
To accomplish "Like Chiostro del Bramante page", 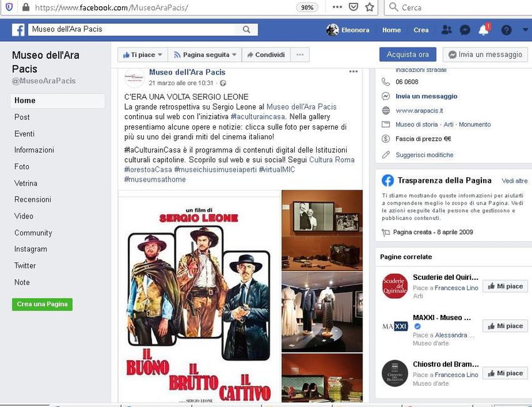I will [x=505, y=373].
